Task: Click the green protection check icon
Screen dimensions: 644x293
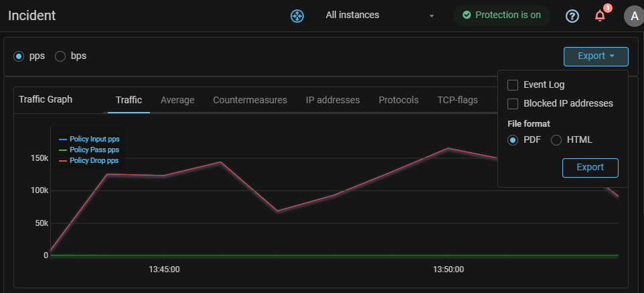Action: 467,15
